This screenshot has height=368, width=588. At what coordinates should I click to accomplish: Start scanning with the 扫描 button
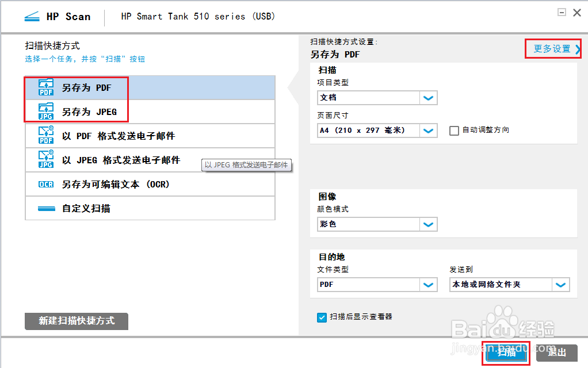tap(506, 352)
